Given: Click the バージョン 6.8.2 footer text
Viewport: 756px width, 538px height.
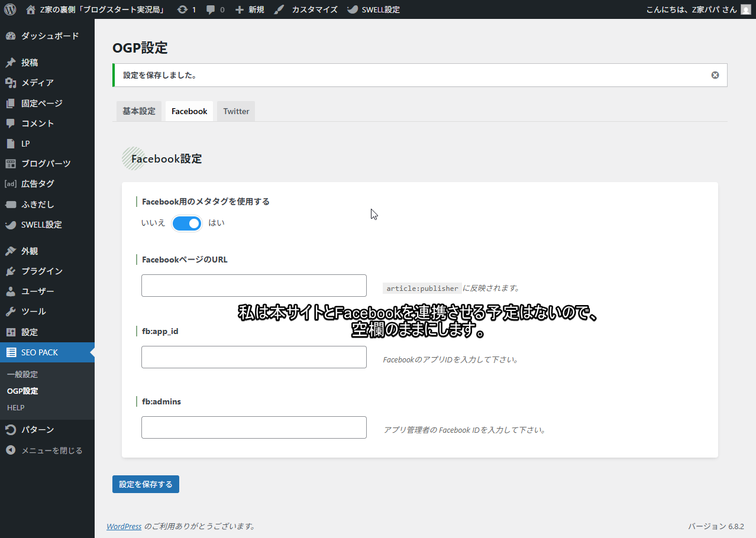Looking at the screenshot, I should point(716,526).
